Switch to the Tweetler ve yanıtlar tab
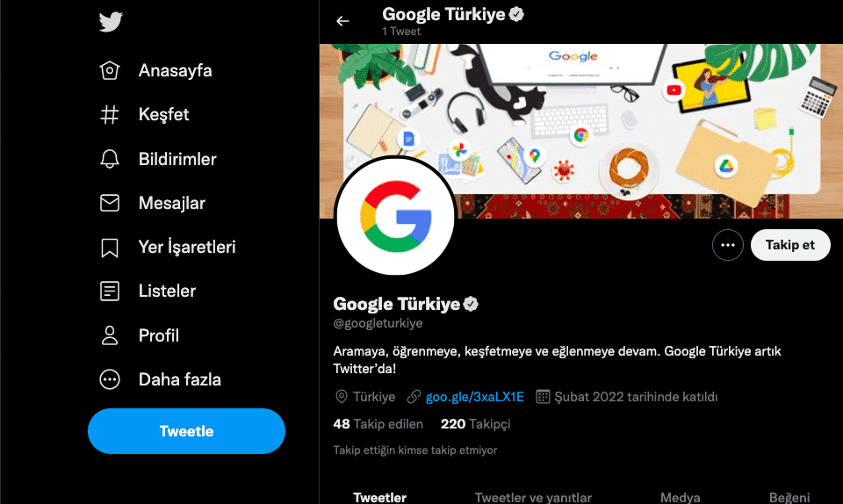 tap(533, 497)
